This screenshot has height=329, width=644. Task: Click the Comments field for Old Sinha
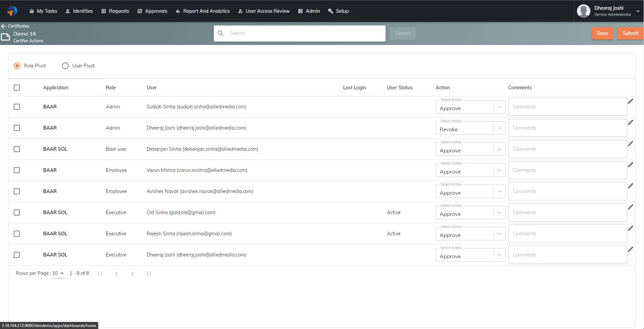(x=567, y=212)
